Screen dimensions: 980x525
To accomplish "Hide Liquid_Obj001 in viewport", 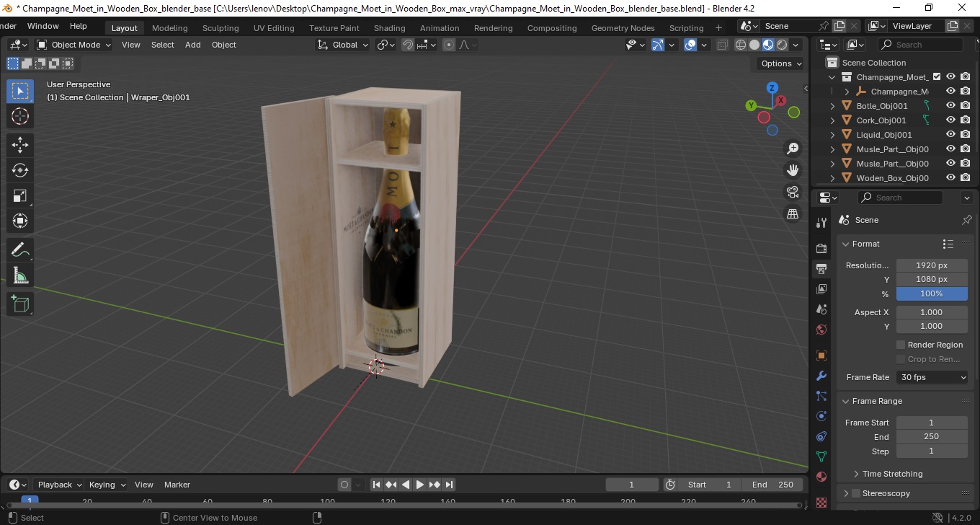I will (x=950, y=134).
